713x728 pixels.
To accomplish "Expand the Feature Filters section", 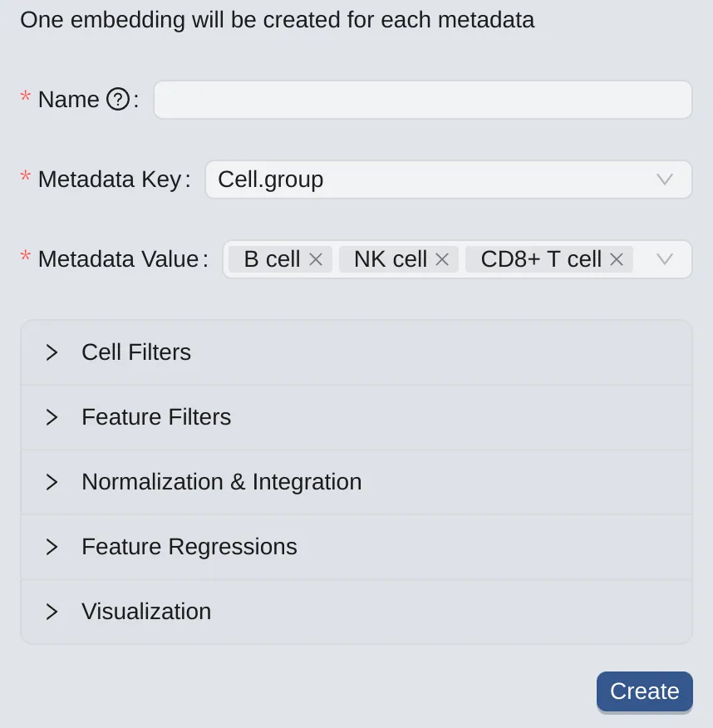I will tap(156, 417).
